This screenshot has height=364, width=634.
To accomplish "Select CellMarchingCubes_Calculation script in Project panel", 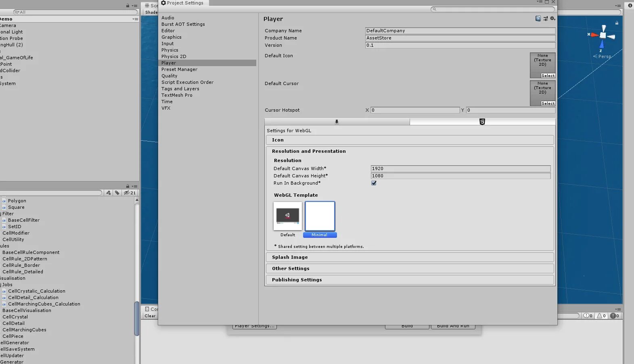I will click(44, 304).
